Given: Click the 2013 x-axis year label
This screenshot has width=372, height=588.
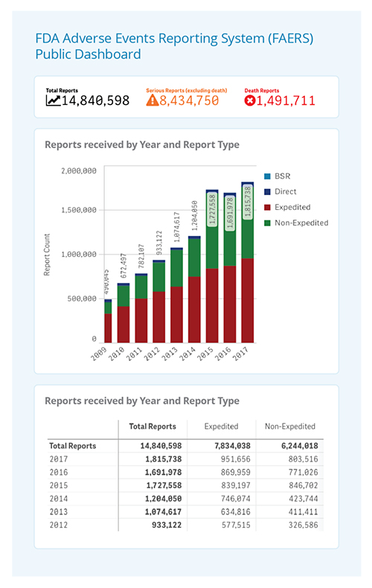Looking at the screenshot, I should (x=170, y=354).
